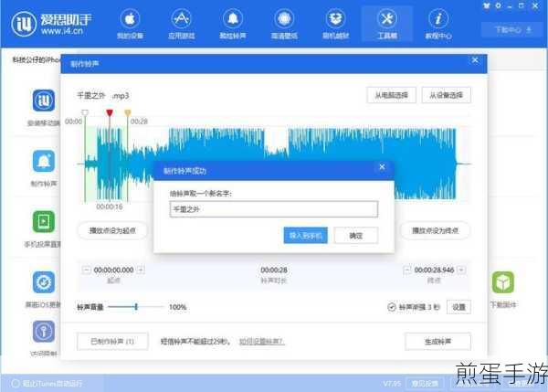The width and height of the screenshot is (548, 392).
Task: Click the Settings button beside fade-in option
Action: (x=458, y=307)
